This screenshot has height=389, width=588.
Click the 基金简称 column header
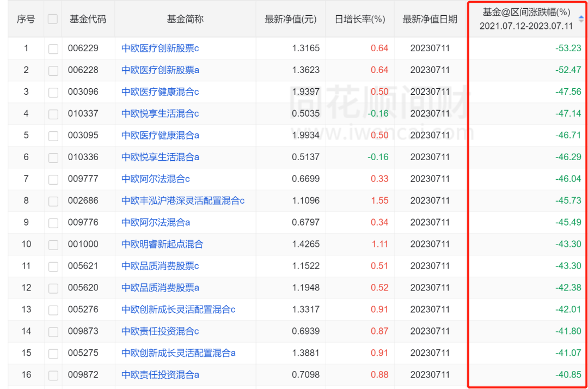click(x=185, y=19)
